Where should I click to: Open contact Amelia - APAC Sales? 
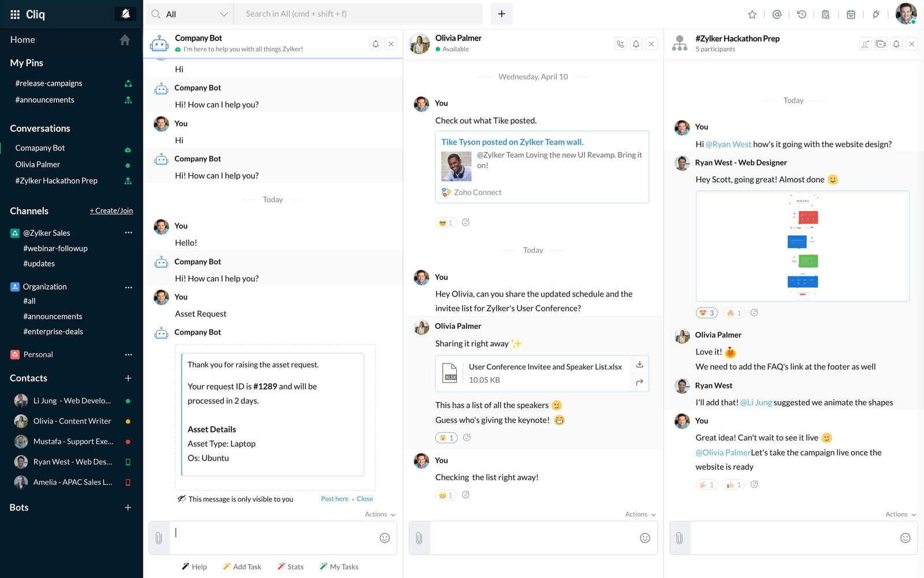(x=72, y=482)
